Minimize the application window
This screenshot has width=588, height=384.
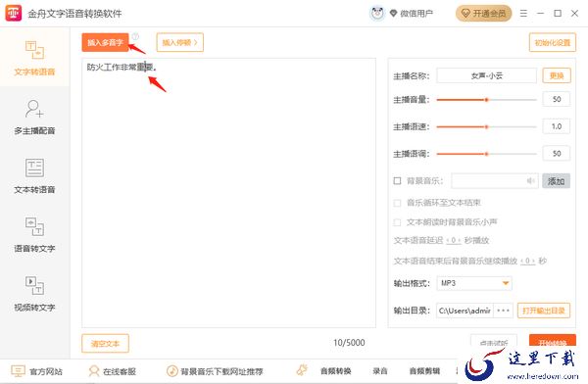pos(540,14)
